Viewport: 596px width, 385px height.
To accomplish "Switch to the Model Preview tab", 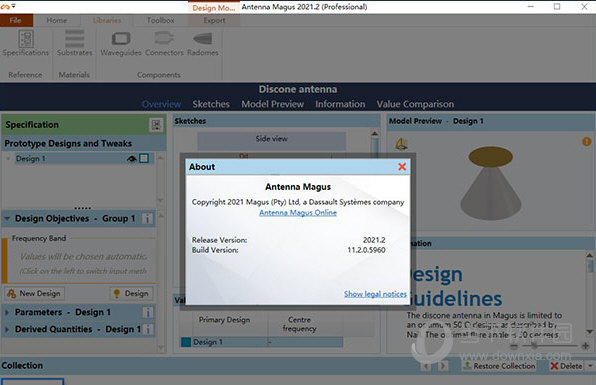I will point(273,104).
